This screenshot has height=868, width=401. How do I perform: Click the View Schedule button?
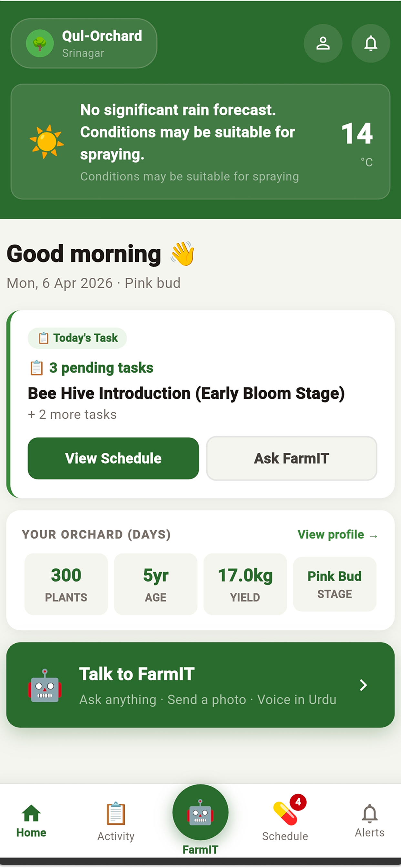(113, 458)
